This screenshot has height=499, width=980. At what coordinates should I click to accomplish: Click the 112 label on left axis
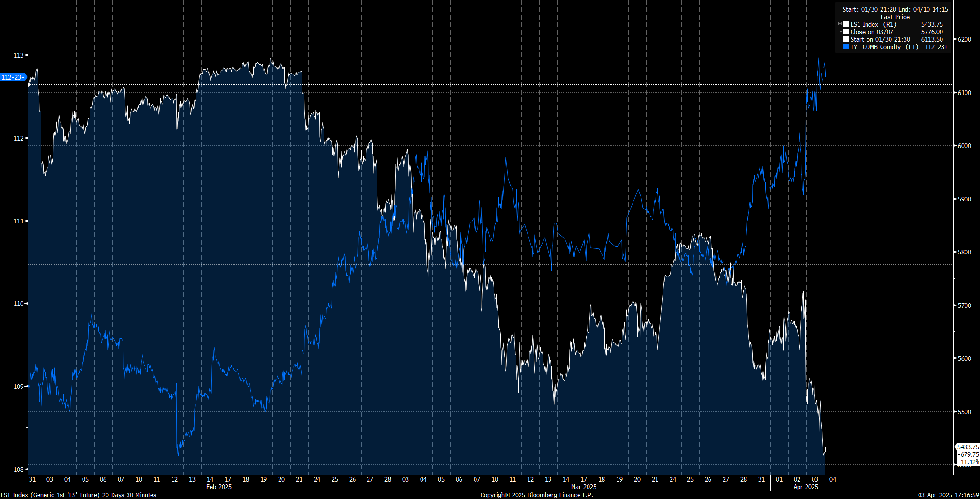point(18,138)
